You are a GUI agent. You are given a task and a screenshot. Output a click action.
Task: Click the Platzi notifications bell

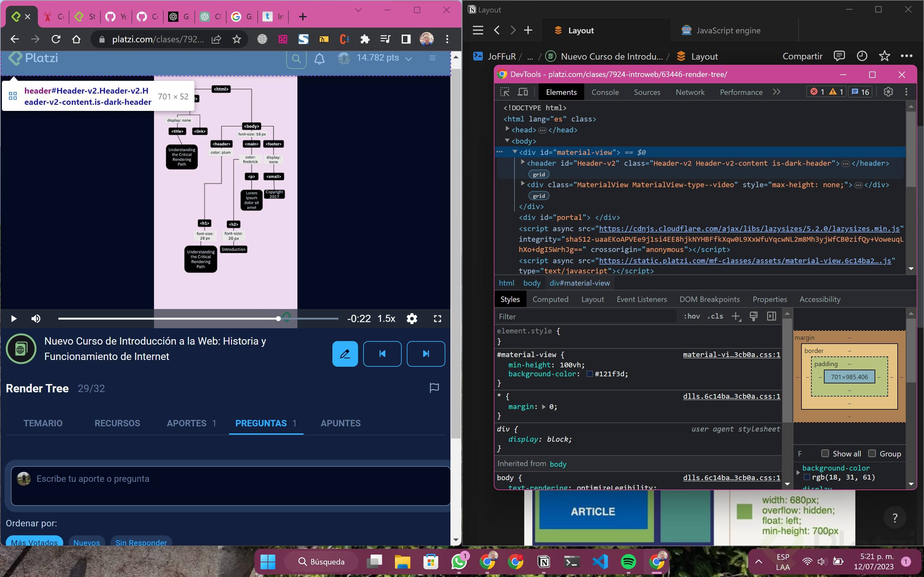pos(320,58)
